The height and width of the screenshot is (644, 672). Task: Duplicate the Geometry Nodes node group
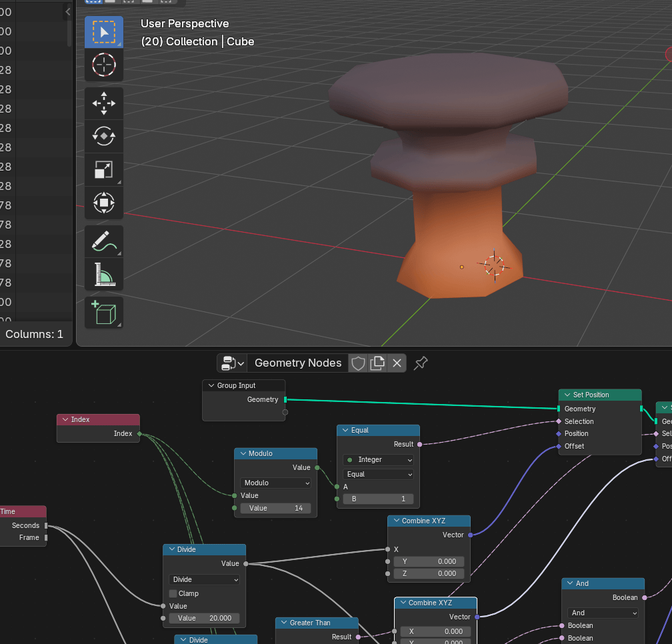pyautogui.click(x=377, y=363)
